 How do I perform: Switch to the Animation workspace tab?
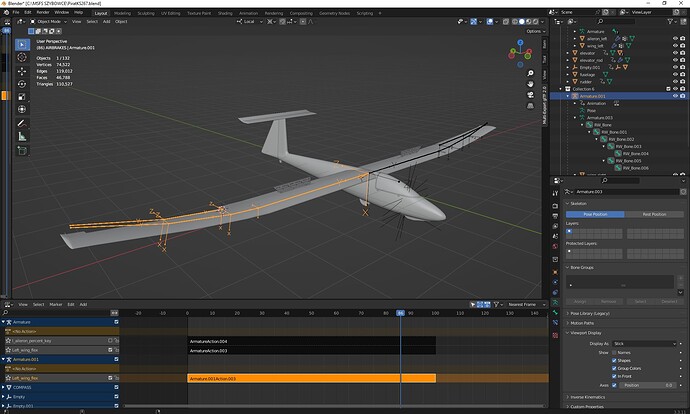point(248,13)
